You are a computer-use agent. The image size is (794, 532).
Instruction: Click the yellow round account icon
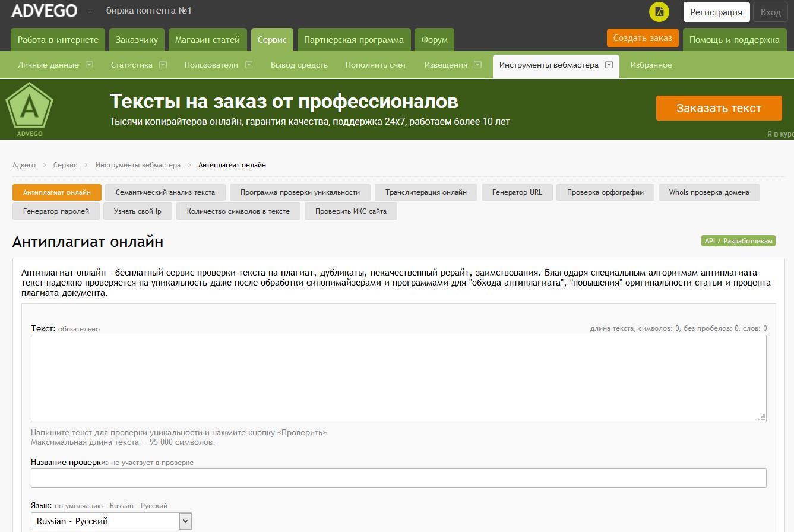click(x=659, y=12)
